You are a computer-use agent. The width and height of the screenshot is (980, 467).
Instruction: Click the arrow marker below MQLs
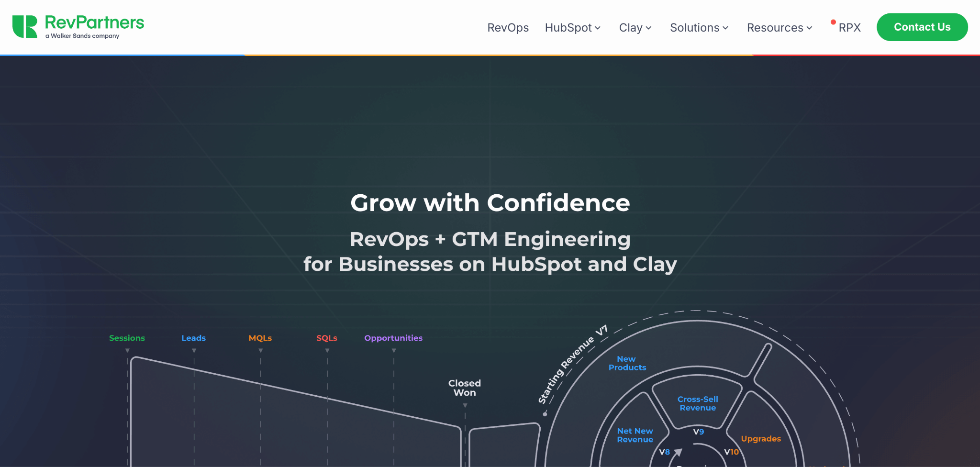260,351
